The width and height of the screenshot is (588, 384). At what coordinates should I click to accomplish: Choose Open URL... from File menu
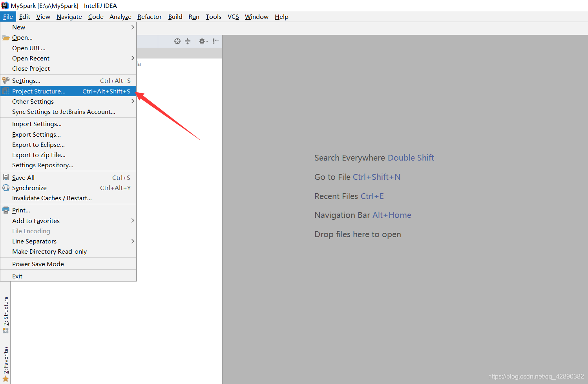click(68, 48)
